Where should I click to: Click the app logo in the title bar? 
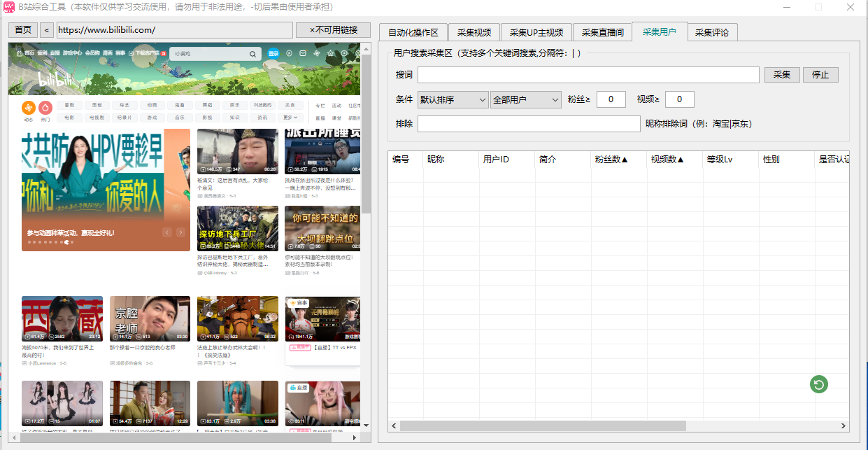9,8
